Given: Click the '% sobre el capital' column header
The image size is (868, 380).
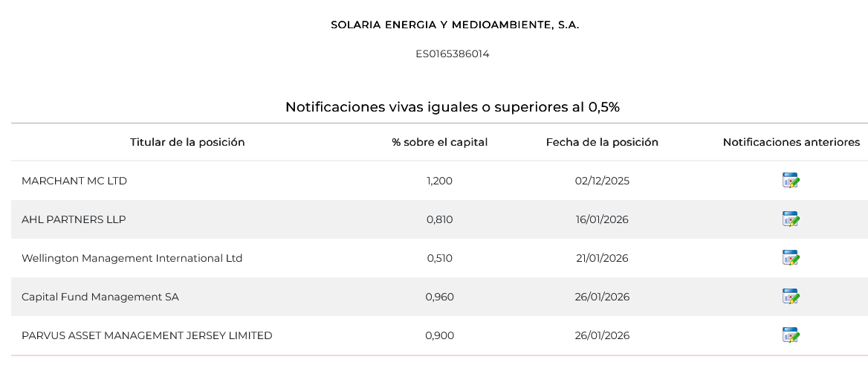Looking at the screenshot, I should (440, 142).
